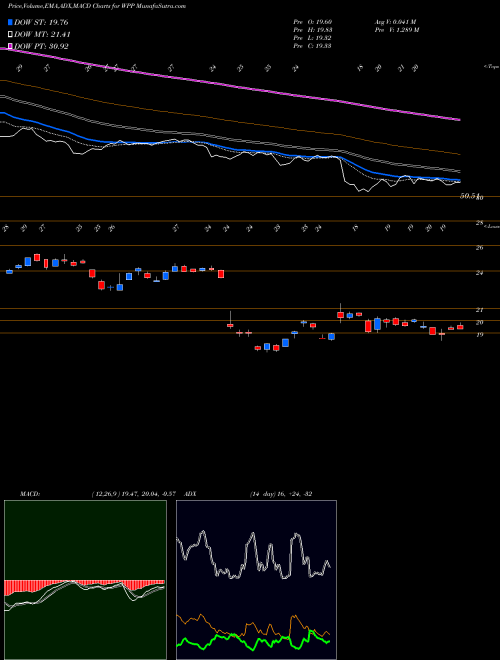Click the 20 price axis label

click(x=479, y=322)
